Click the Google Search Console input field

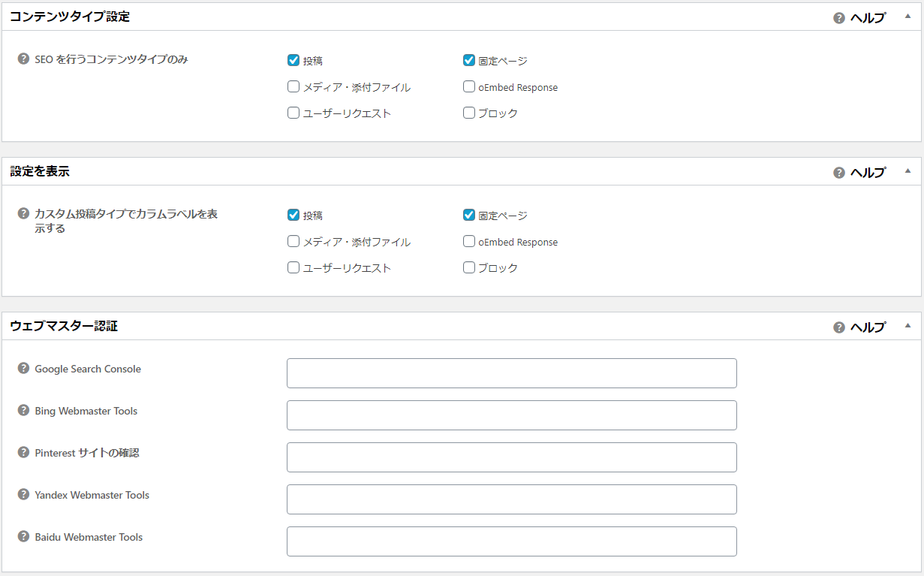click(511, 373)
